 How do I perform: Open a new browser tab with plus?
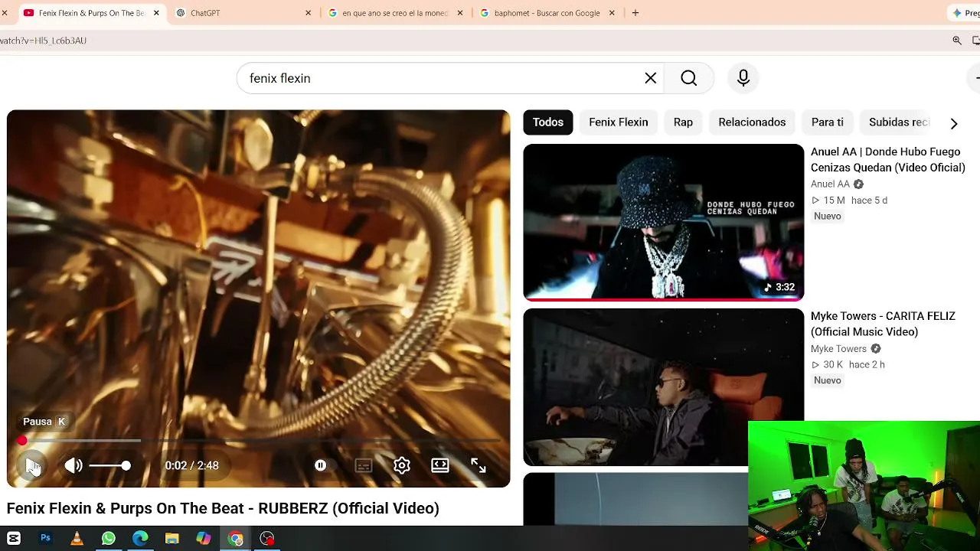pos(635,13)
